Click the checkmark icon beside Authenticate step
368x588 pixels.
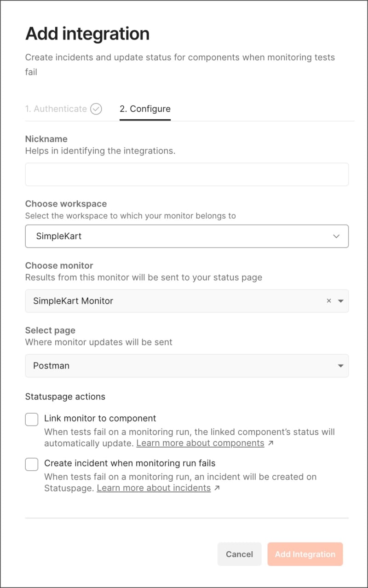(96, 109)
